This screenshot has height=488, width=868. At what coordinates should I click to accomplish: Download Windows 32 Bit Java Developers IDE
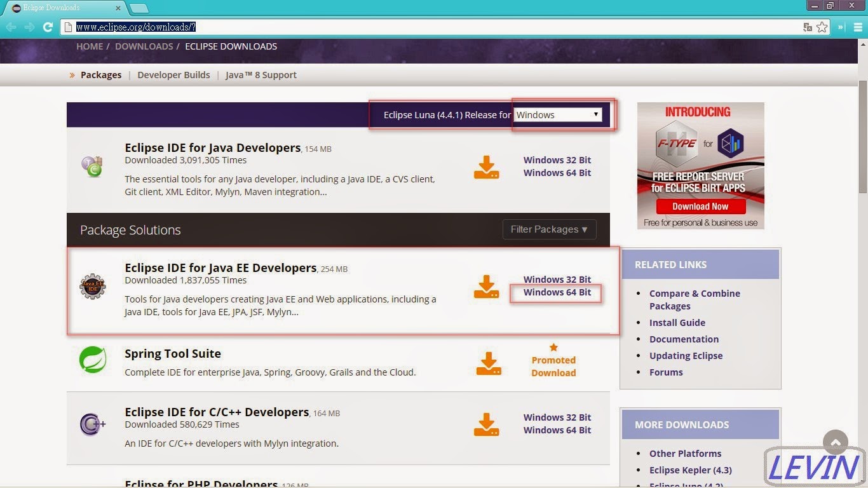(557, 160)
